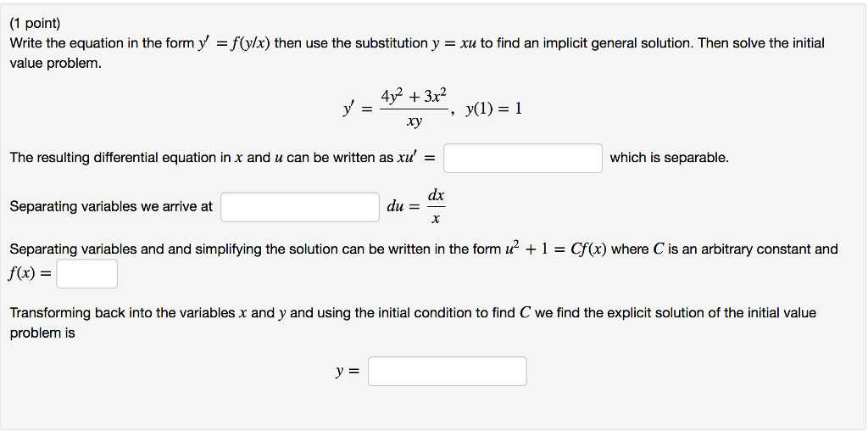Click 'Separating variables we arrive at' text
Image resolution: width=868 pixels, height=431 pixels.
pyautogui.click(x=111, y=207)
